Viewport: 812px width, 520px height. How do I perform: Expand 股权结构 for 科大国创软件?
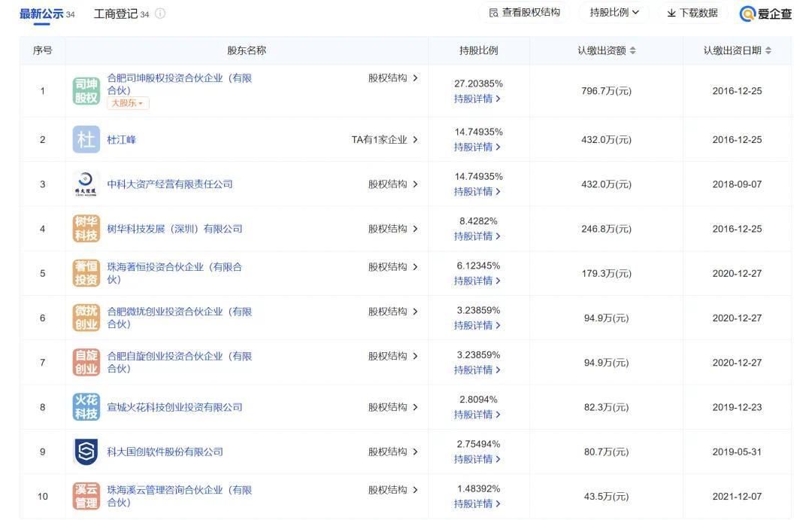393,452
